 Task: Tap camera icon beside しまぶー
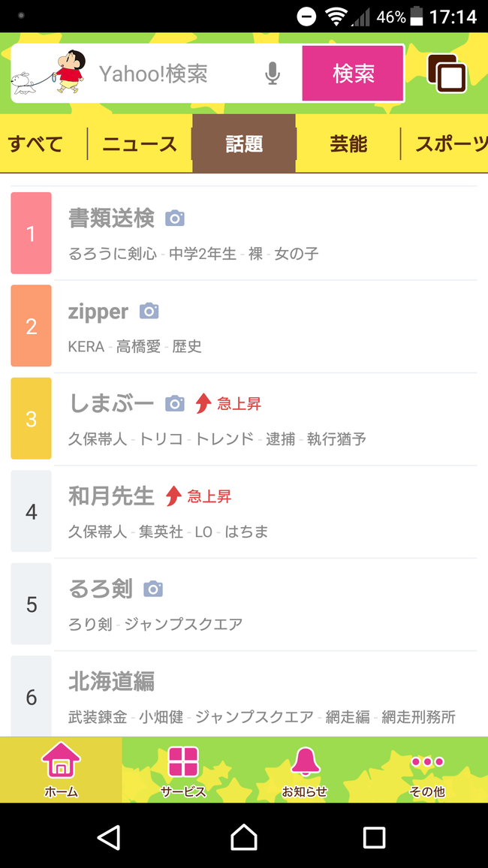point(175,403)
